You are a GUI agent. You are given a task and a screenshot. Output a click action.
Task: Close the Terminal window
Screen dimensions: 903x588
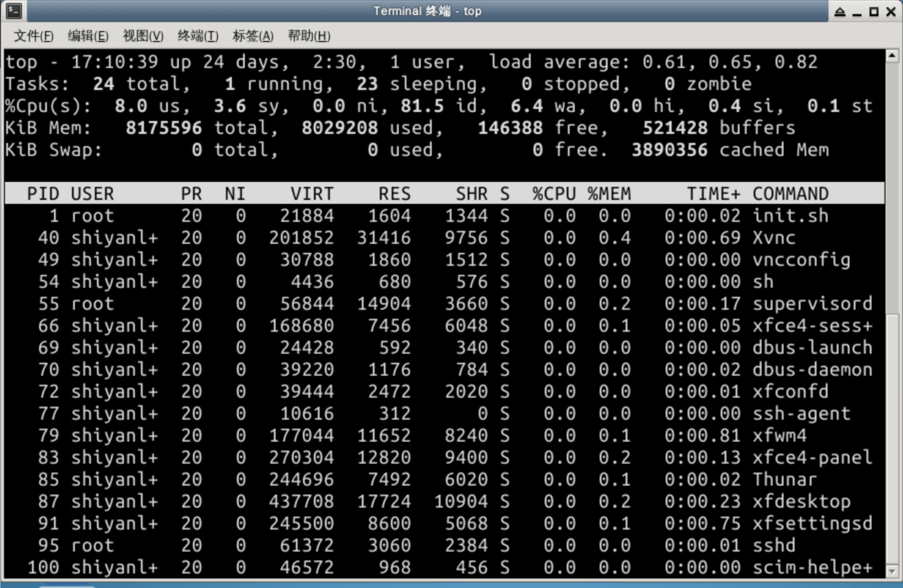click(891, 12)
